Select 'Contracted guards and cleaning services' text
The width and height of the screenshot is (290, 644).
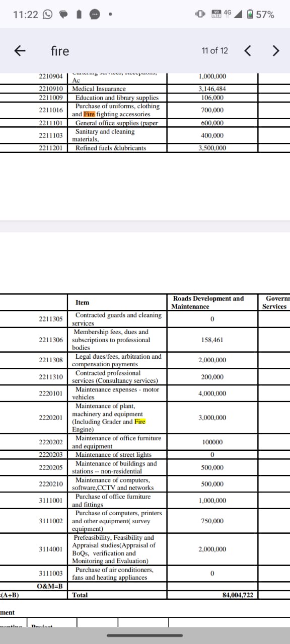[x=117, y=319]
